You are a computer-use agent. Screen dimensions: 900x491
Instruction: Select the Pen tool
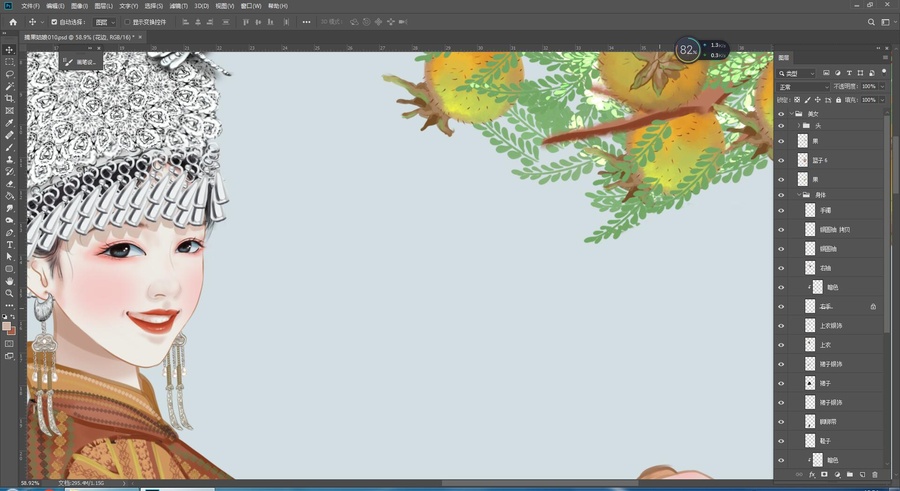coord(9,233)
